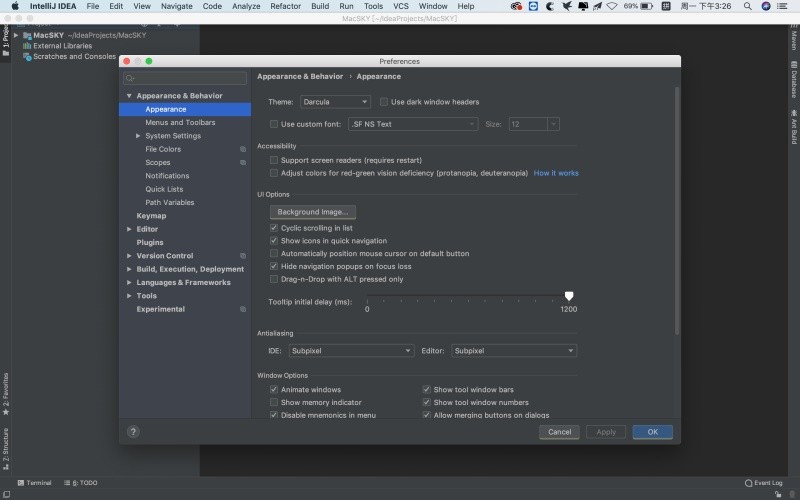
Task: Uncheck Animate windows
Action: pos(273,389)
